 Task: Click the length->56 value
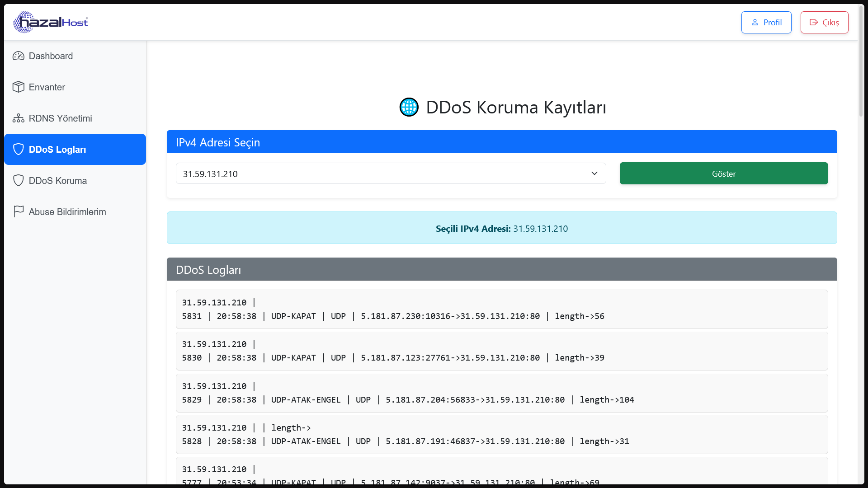(579, 316)
